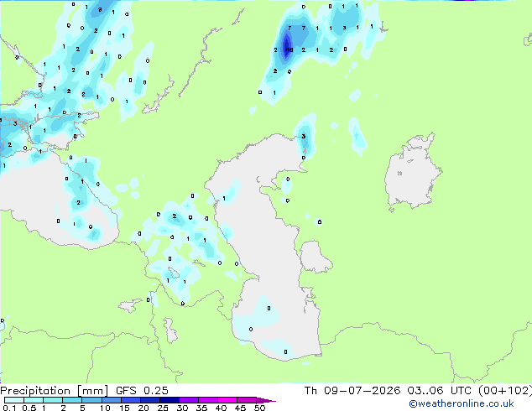Click the 'Precipitation [mm]' title text
The height and width of the screenshot is (411, 532).
coord(54,391)
